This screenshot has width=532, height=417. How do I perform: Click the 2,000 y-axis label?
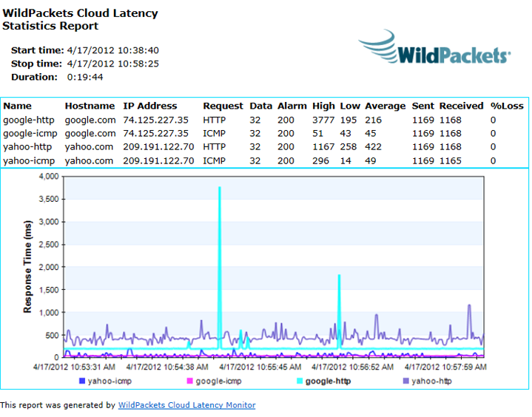point(49,267)
